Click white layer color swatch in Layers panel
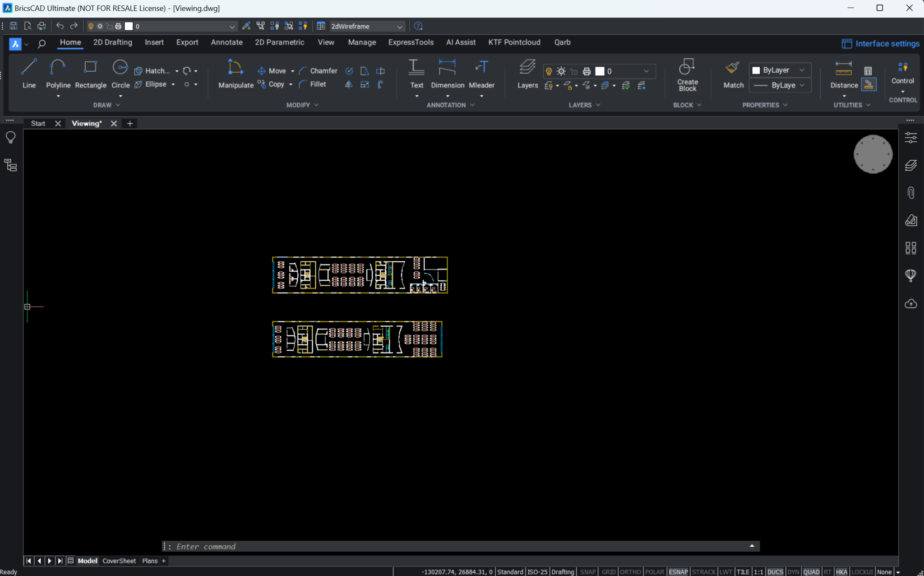Screen dimensions: 924x576 pyautogui.click(x=600, y=71)
